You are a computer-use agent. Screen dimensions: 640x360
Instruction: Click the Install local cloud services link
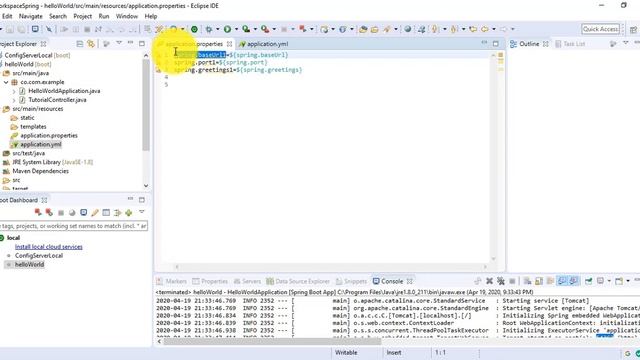(49, 247)
